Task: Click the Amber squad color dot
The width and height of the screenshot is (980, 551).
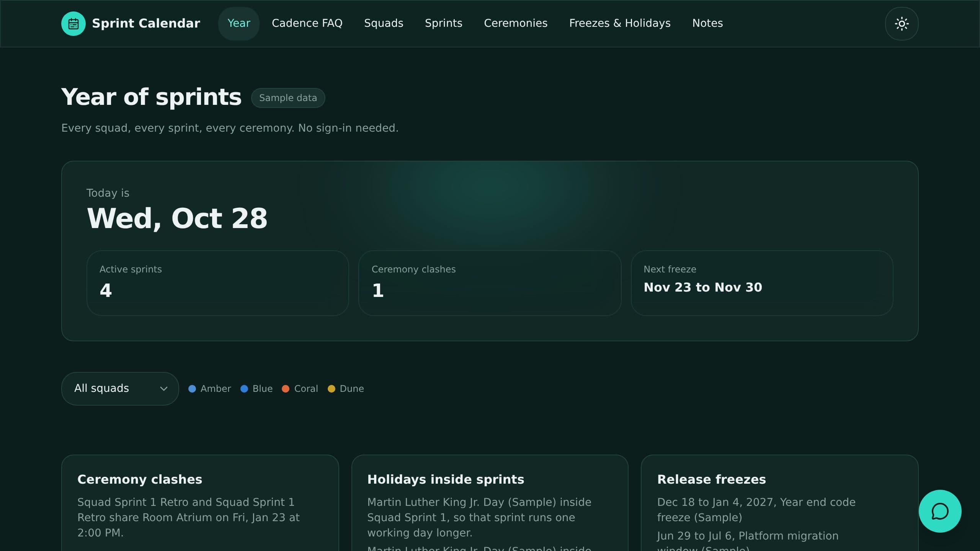Action: coord(192,389)
